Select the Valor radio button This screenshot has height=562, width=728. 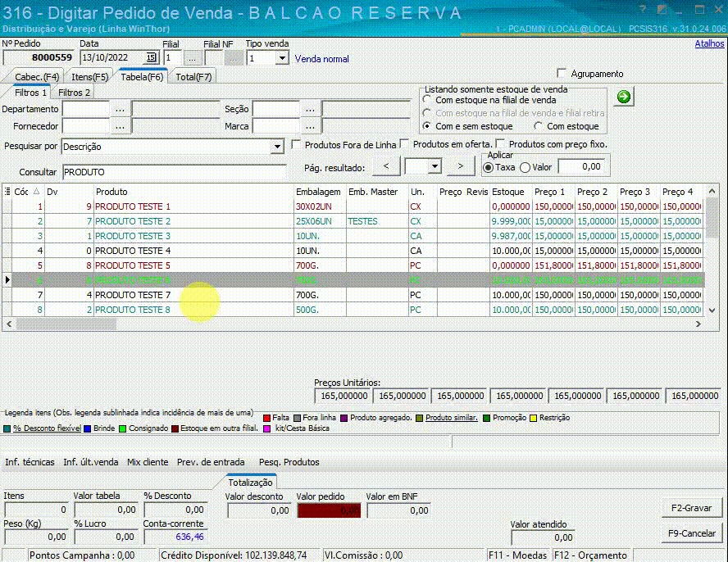click(526, 167)
